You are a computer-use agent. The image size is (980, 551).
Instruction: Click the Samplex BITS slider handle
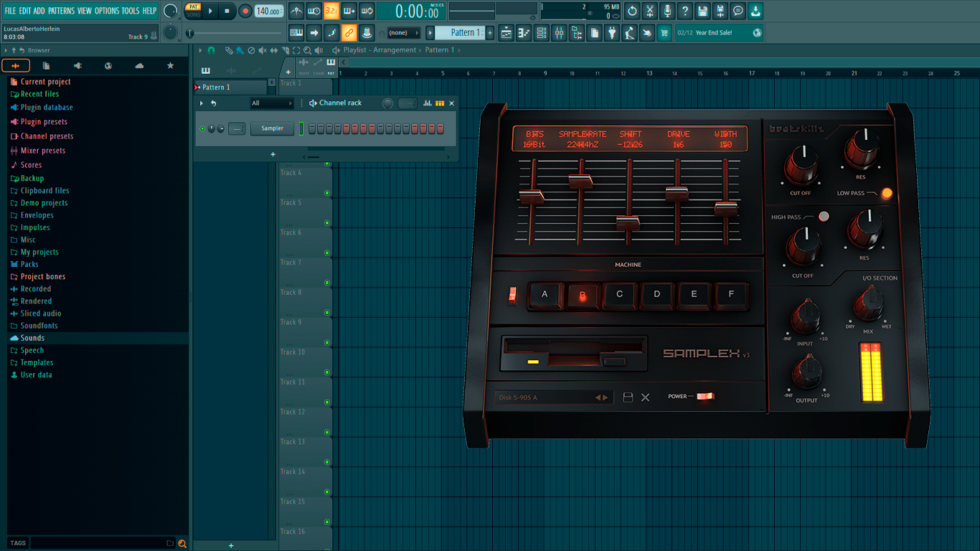[x=532, y=197]
